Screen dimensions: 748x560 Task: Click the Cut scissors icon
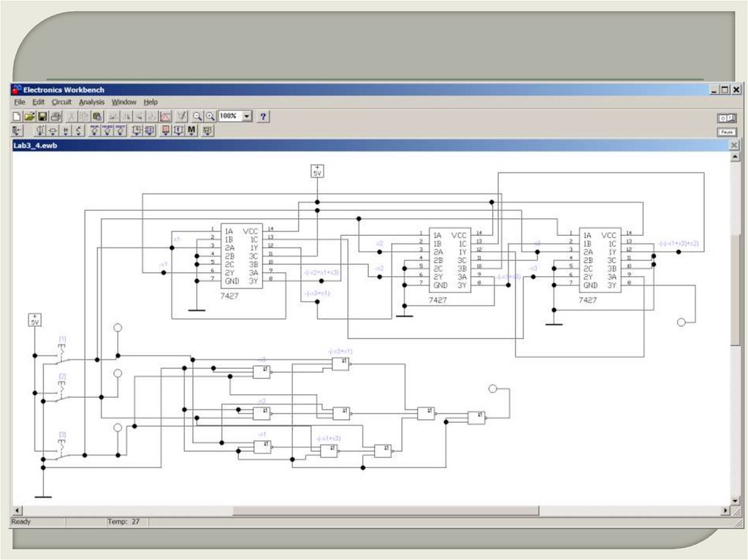click(72, 116)
